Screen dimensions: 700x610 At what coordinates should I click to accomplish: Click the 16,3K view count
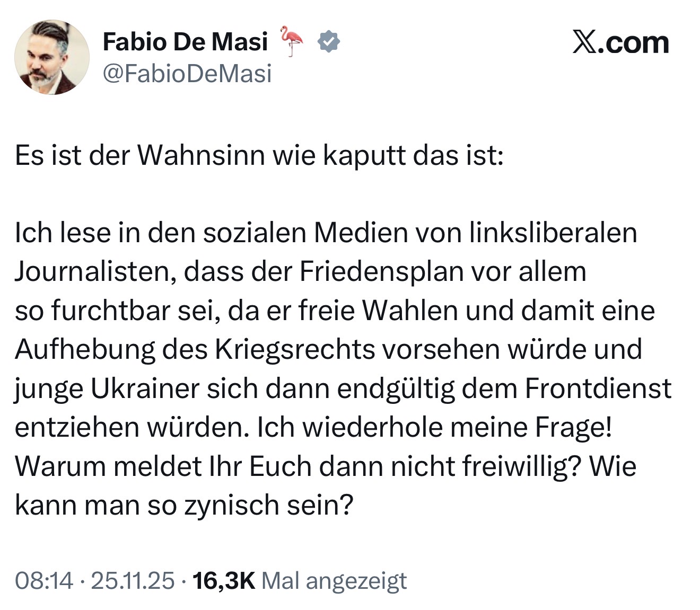pos(225,581)
